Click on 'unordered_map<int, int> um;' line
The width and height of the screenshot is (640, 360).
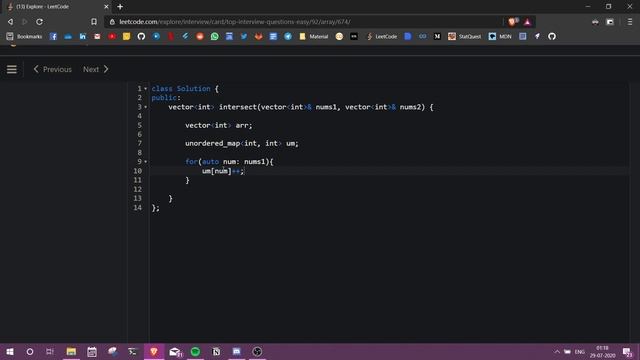[242, 143]
